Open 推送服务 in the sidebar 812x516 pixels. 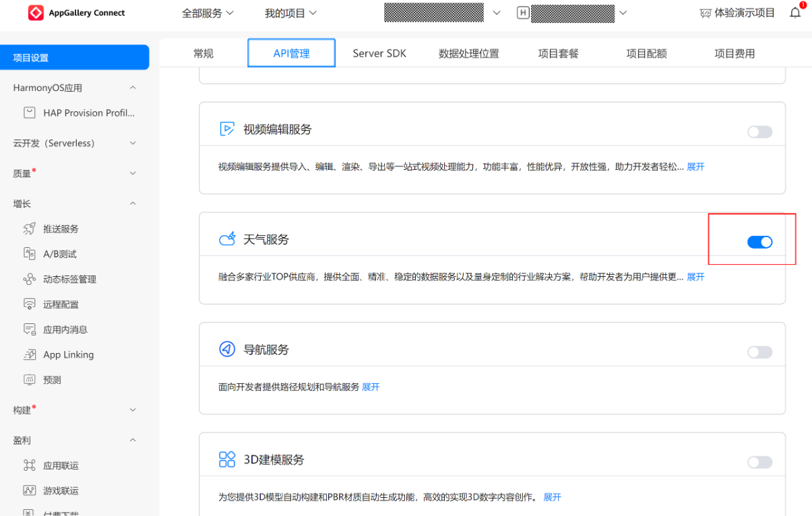click(x=61, y=229)
